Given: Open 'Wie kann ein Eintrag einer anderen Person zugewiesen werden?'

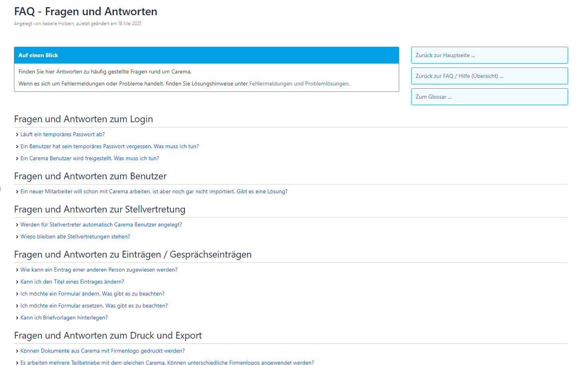Looking at the screenshot, I should pos(99,270).
